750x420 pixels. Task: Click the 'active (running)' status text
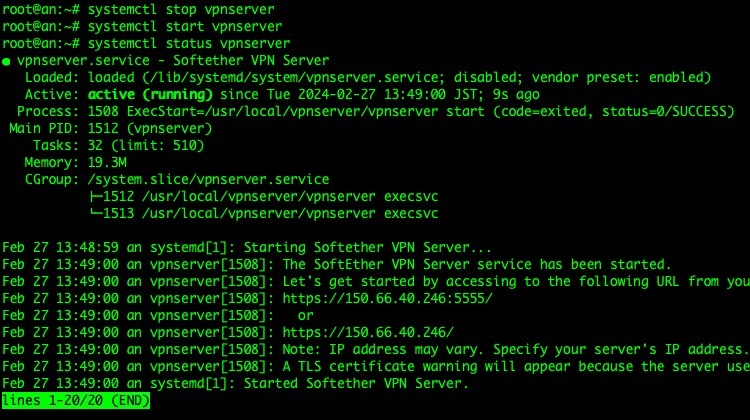coord(150,95)
